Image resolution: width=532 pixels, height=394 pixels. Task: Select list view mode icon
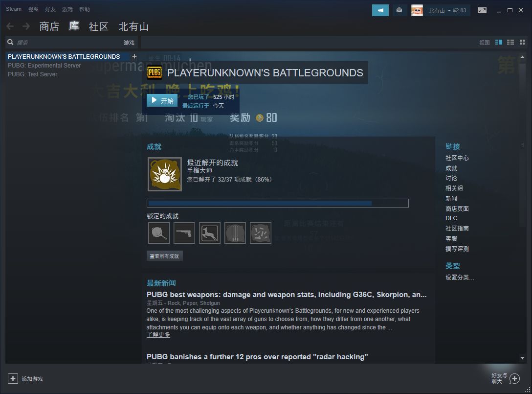510,42
